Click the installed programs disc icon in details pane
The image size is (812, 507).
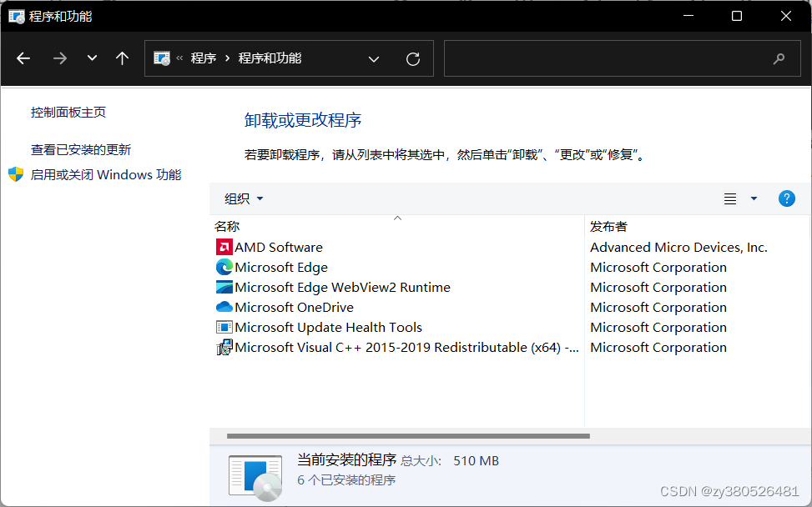256,478
